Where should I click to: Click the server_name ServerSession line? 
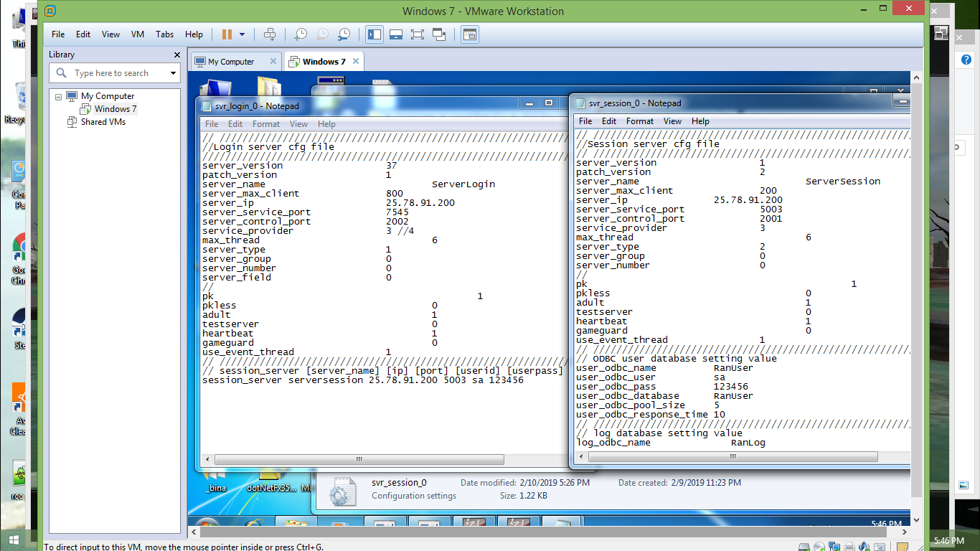[x=728, y=182]
